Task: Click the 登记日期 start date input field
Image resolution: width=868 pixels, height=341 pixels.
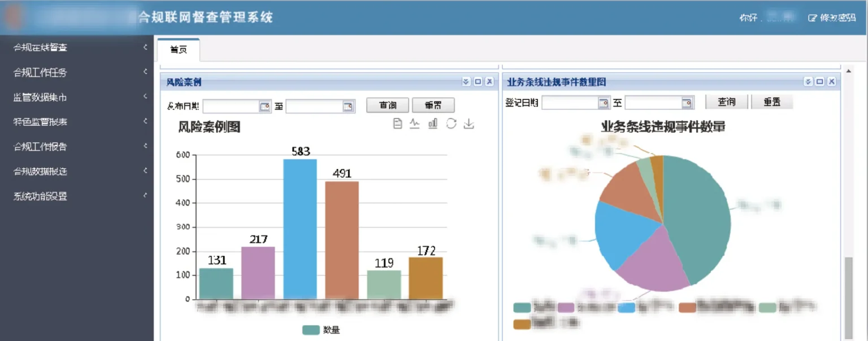Action: [570, 103]
